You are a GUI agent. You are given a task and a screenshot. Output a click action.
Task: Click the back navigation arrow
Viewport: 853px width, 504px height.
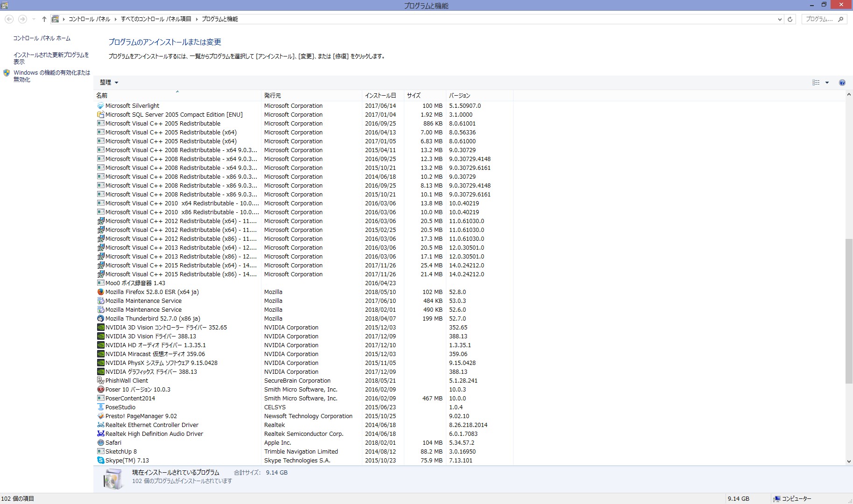click(x=9, y=19)
